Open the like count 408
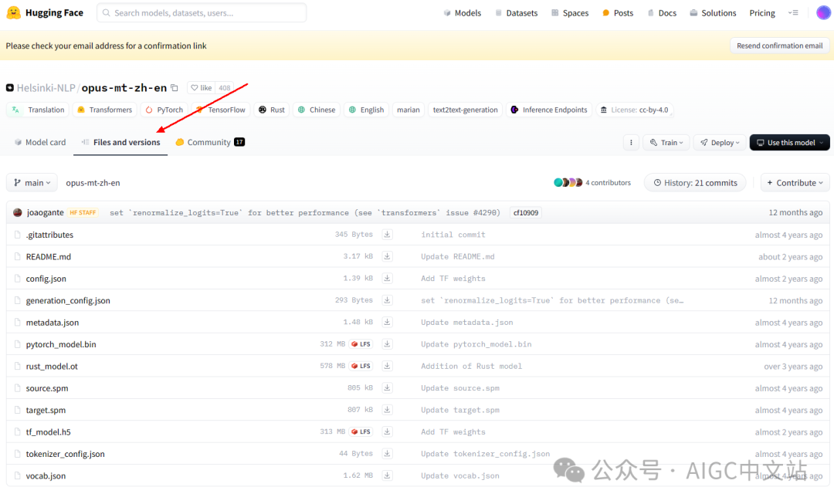834x504 pixels. coord(225,88)
